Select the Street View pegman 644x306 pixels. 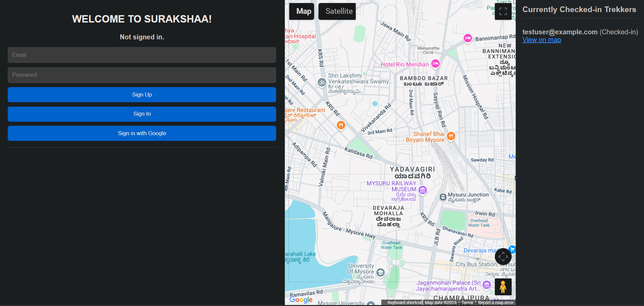click(503, 287)
